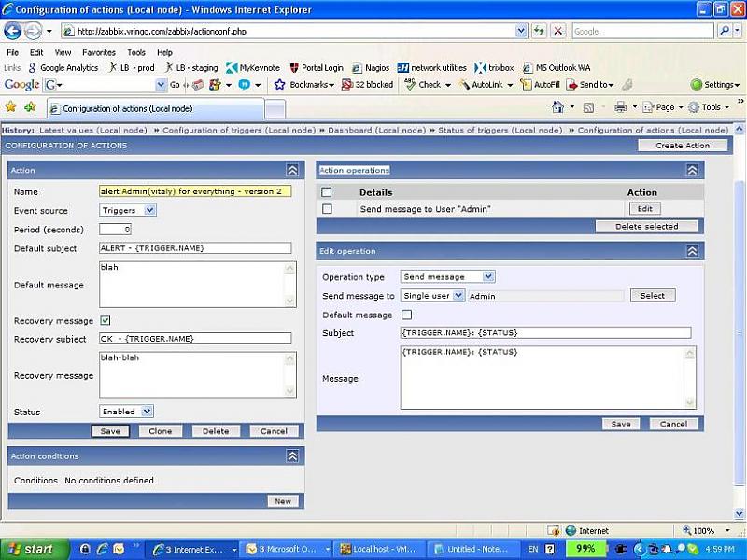This screenshot has width=747, height=560.
Task: Click the Stop loading red X icon
Action: [557, 31]
